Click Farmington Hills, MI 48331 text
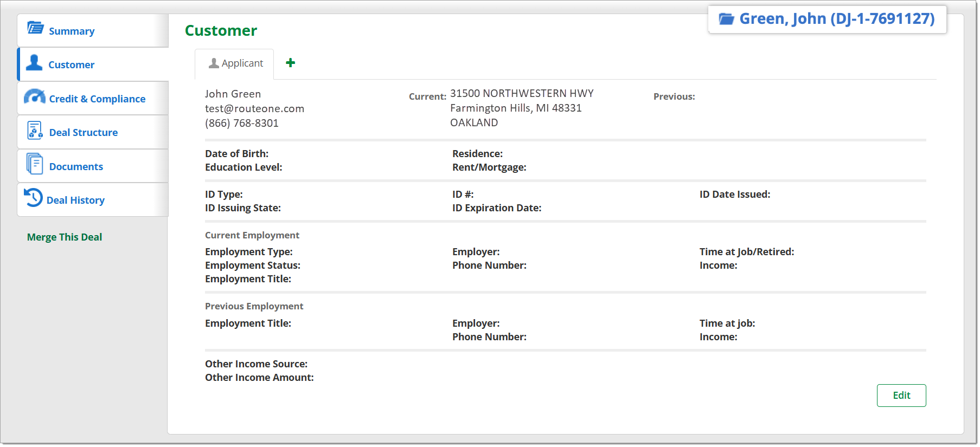Screen dimensions: 980x447 pyautogui.click(x=516, y=108)
